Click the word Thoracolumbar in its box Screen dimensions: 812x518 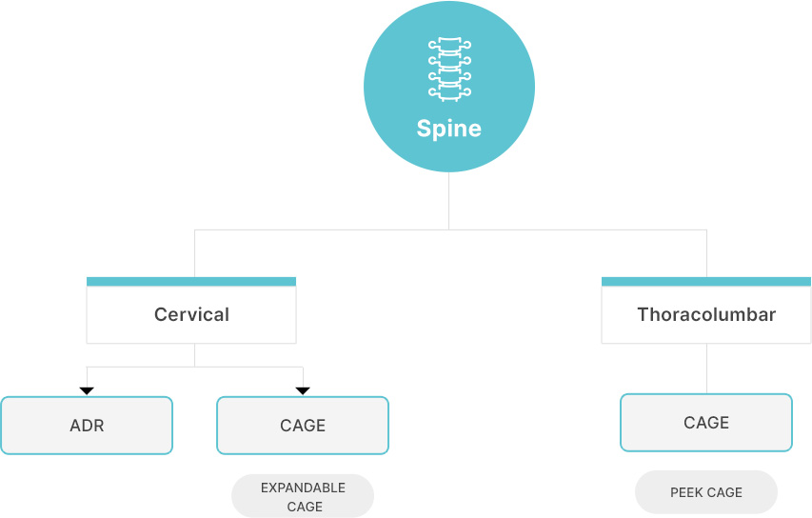(x=706, y=314)
